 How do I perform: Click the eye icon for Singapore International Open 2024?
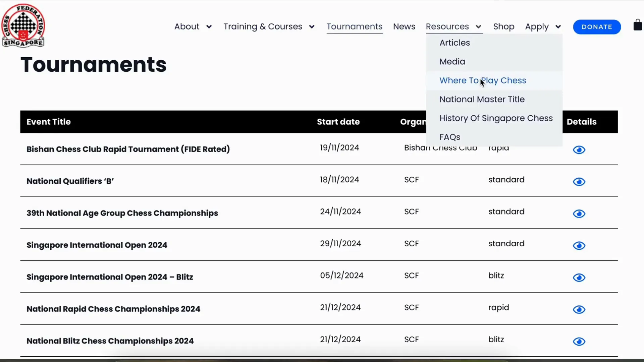pyautogui.click(x=579, y=246)
